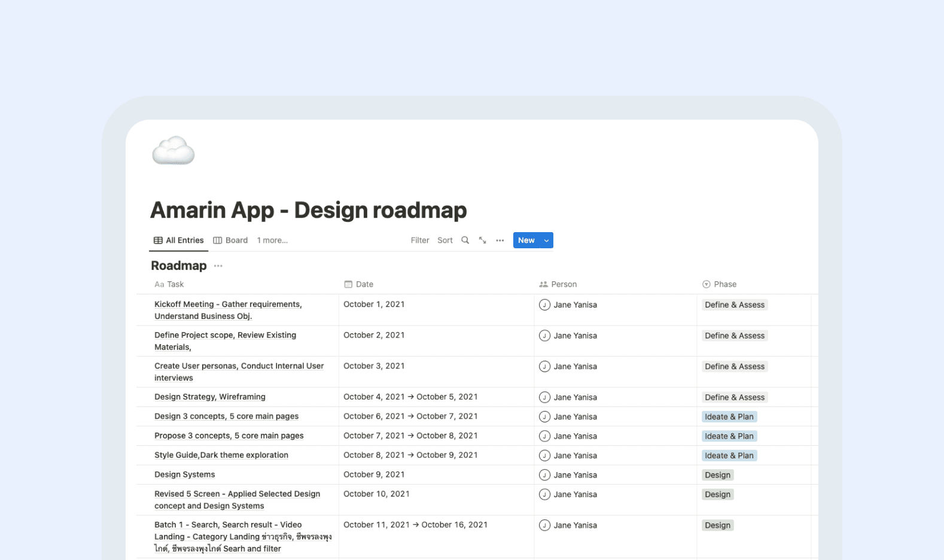
Task: Click the cloud page icon
Action: click(x=173, y=151)
